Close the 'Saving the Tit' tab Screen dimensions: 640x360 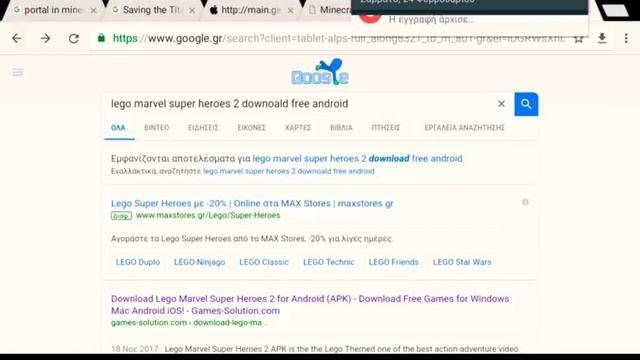point(192,11)
